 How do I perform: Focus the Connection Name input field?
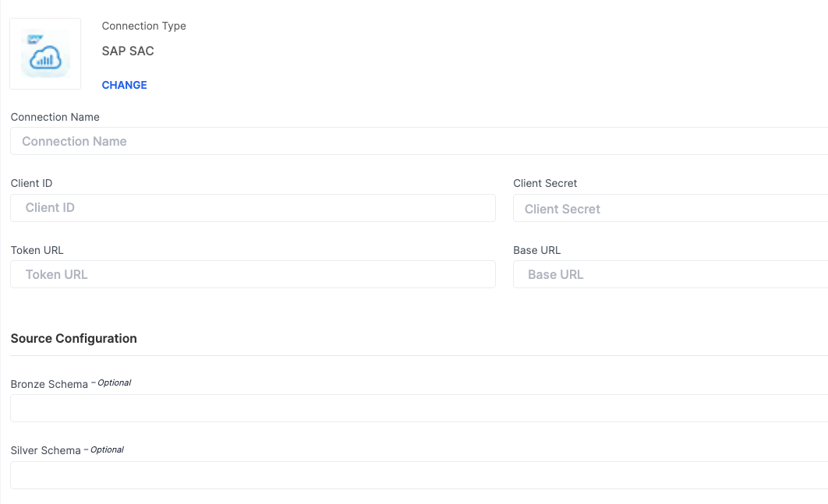(419, 141)
